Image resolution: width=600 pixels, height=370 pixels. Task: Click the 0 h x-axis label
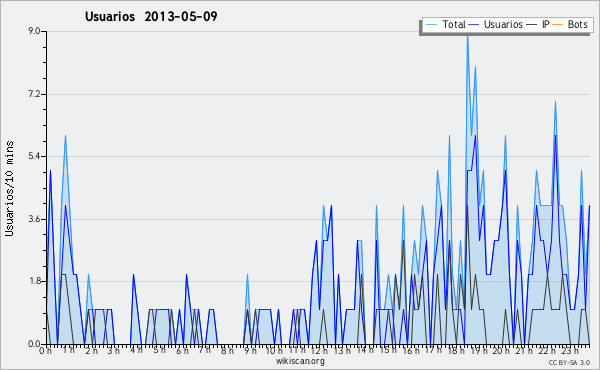tap(45, 350)
